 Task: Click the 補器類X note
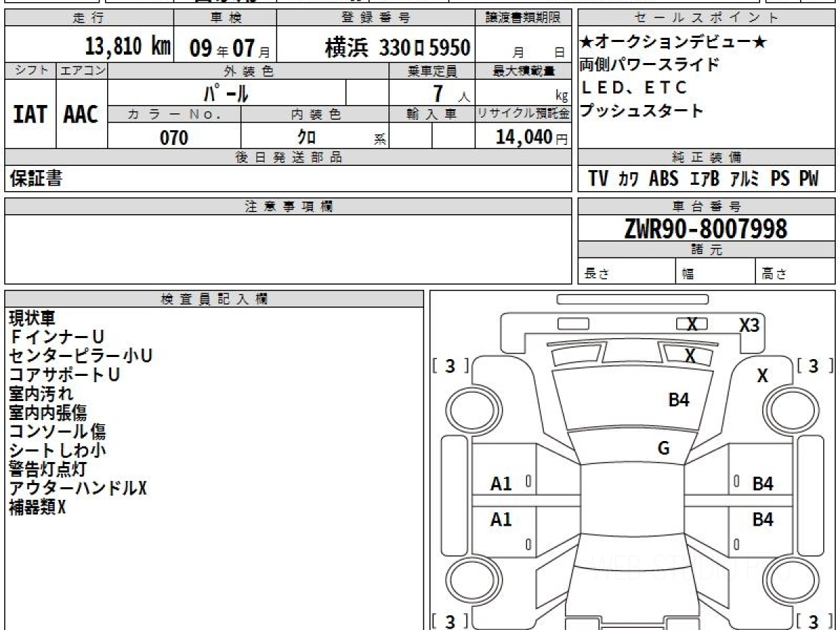click(37, 507)
